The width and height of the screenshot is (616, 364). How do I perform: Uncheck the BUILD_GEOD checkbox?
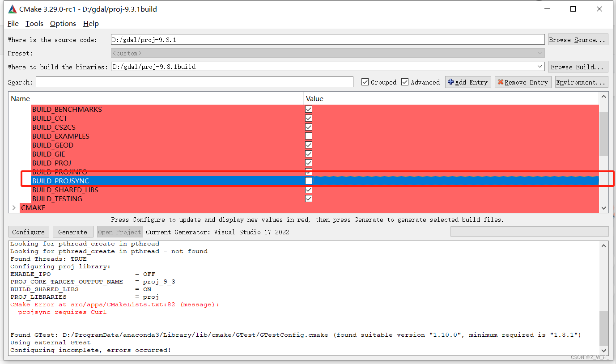pyautogui.click(x=309, y=145)
